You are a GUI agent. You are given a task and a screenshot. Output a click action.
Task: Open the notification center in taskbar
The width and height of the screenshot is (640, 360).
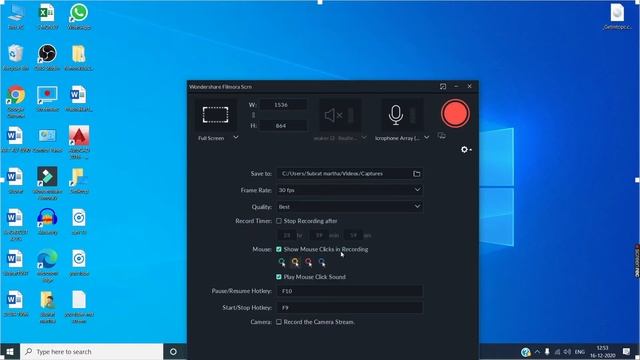click(x=627, y=351)
